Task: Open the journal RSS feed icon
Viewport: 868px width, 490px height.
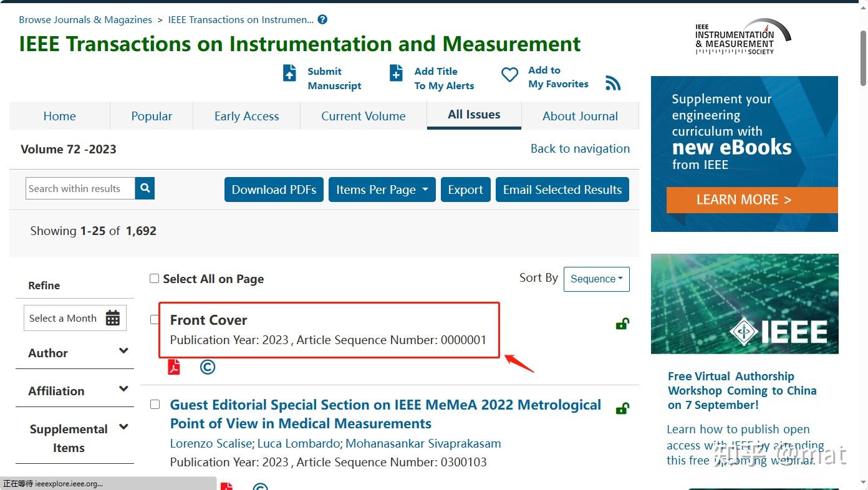Action: [x=613, y=83]
